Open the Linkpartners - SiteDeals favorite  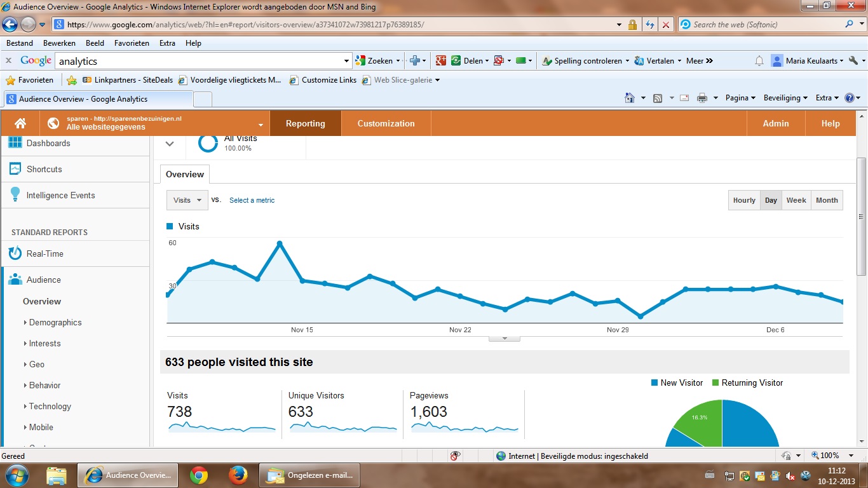tap(127, 80)
